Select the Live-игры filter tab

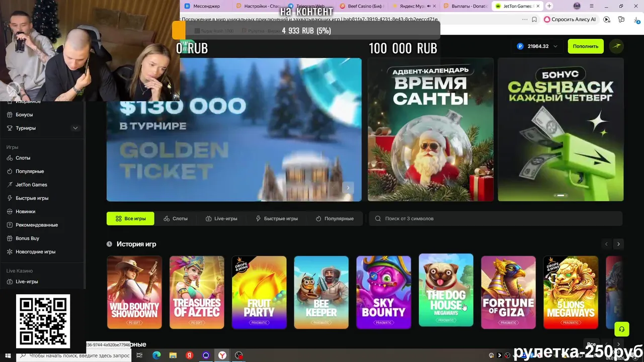221,219
